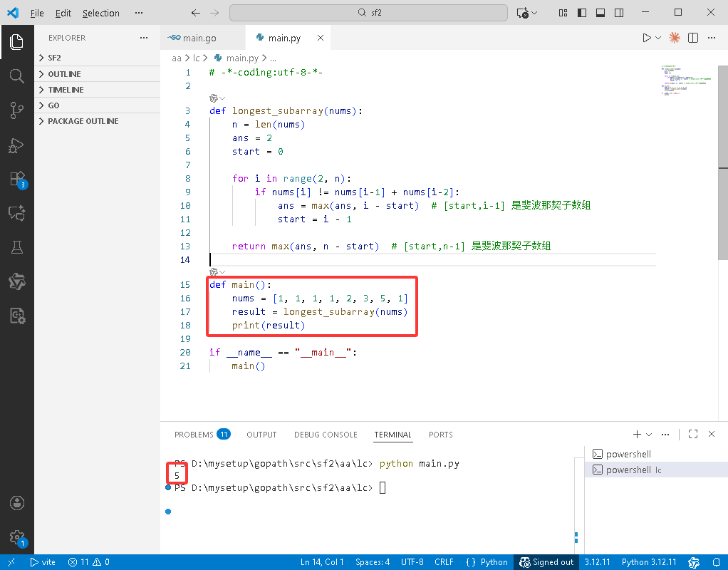Expand the PACKAGE OUTLINE section
Viewport: 728px width, 570px height.
point(97,121)
